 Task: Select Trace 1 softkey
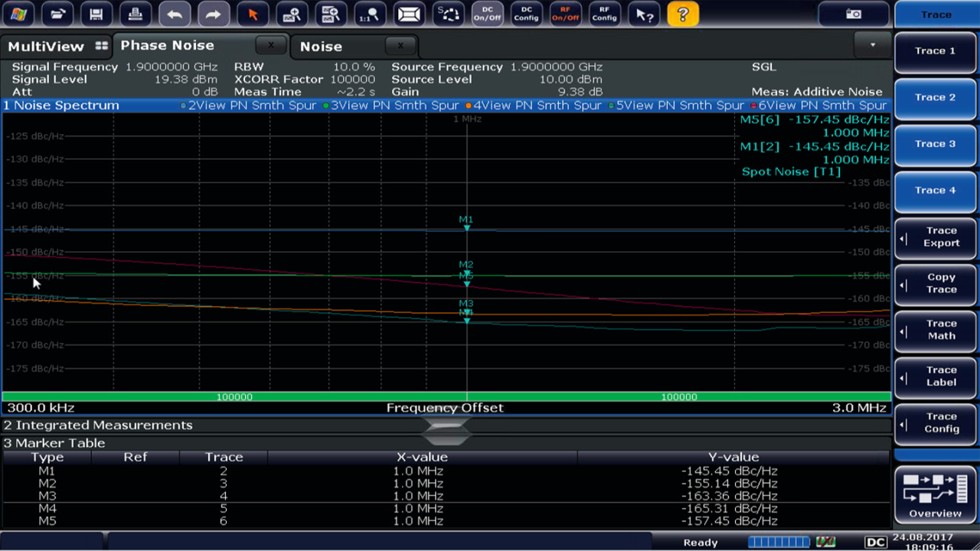[935, 51]
